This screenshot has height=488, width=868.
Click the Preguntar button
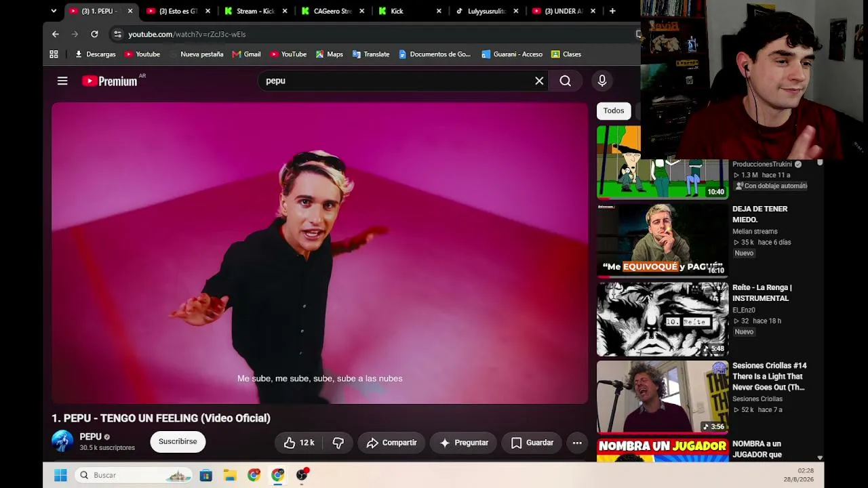coord(464,443)
